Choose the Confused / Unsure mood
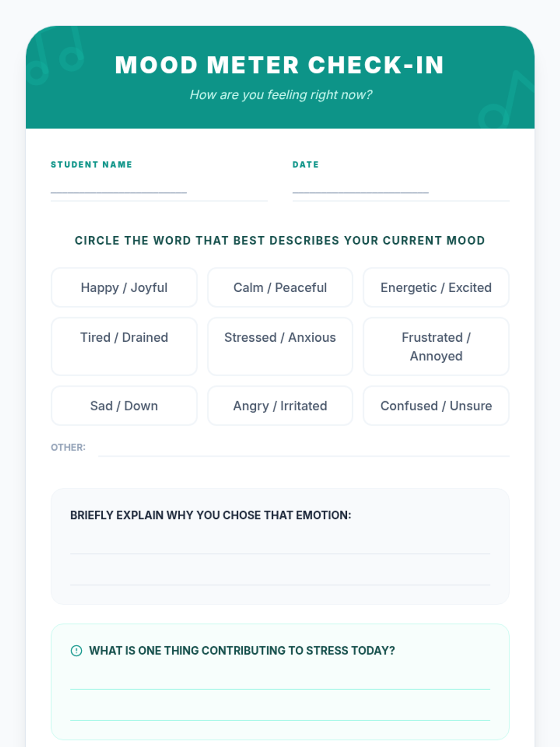This screenshot has height=747, width=560. coord(436,406)
